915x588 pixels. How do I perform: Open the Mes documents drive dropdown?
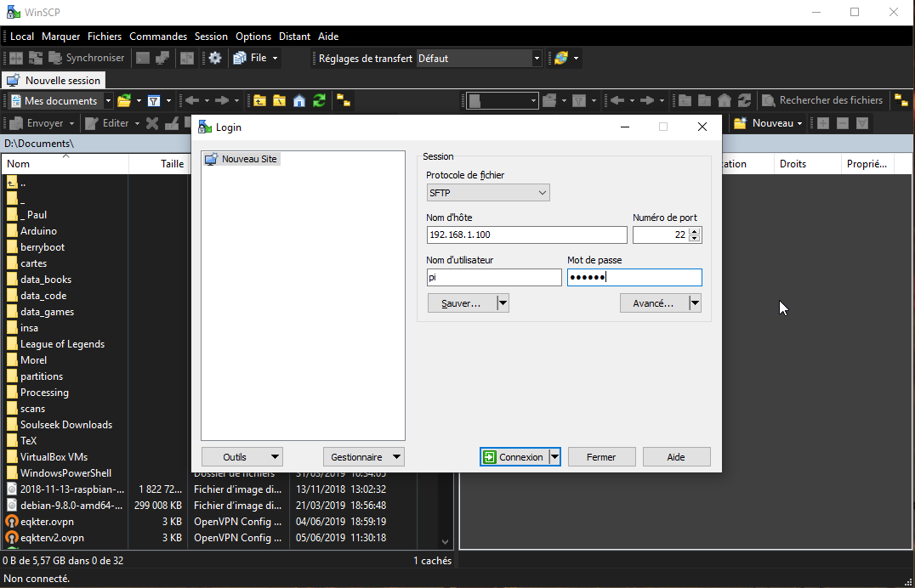107,100
